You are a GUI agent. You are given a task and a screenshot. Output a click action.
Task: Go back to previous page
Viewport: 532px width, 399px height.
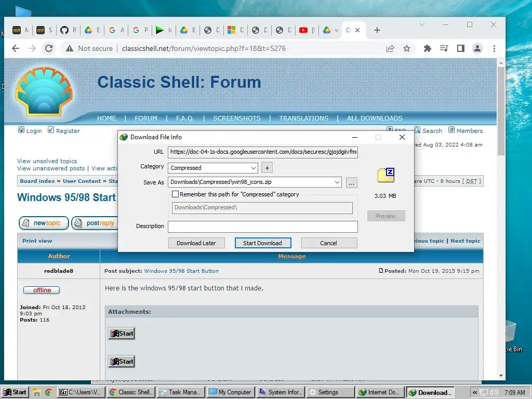click(16, 48)
